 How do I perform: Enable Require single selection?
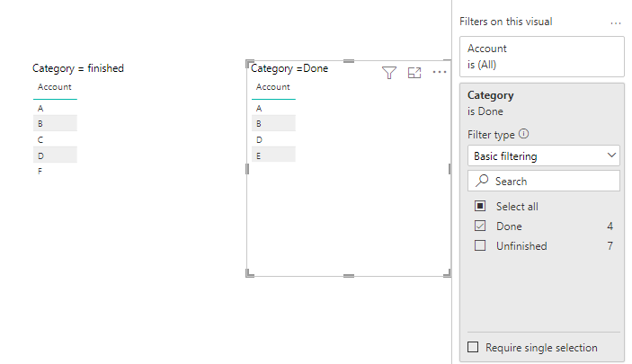(473, 347)
